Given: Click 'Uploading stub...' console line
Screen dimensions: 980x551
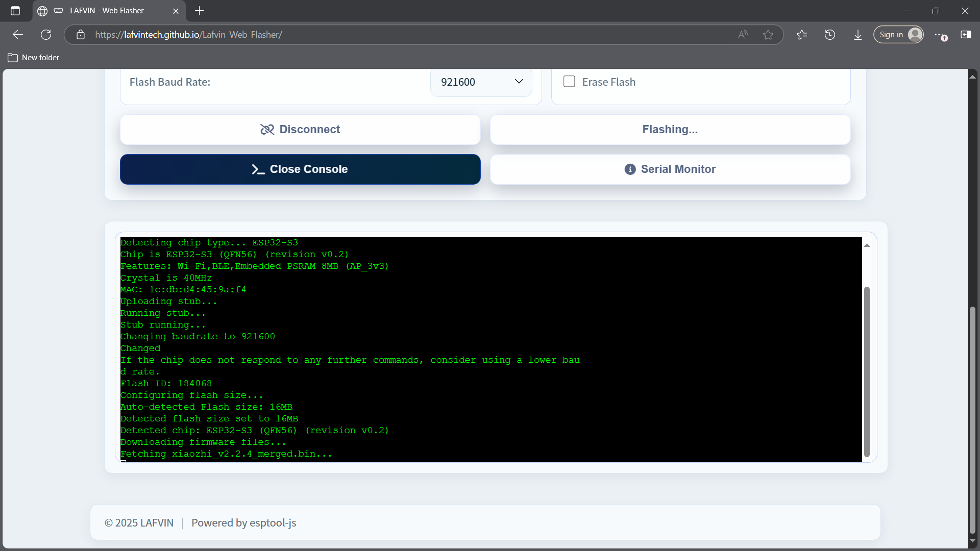Looking at the screenshot, I should pos(169,302).
